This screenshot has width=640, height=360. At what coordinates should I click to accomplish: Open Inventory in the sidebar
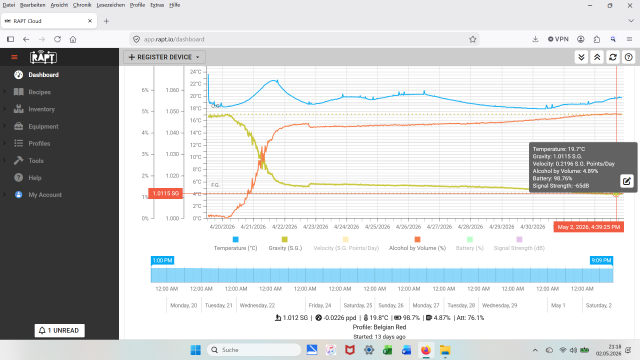[x=41, y=109]
